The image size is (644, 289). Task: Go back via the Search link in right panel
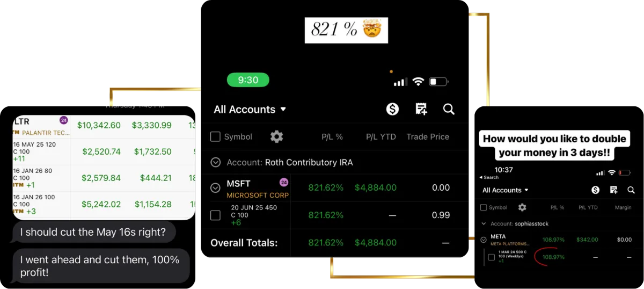tap(488, 177)
